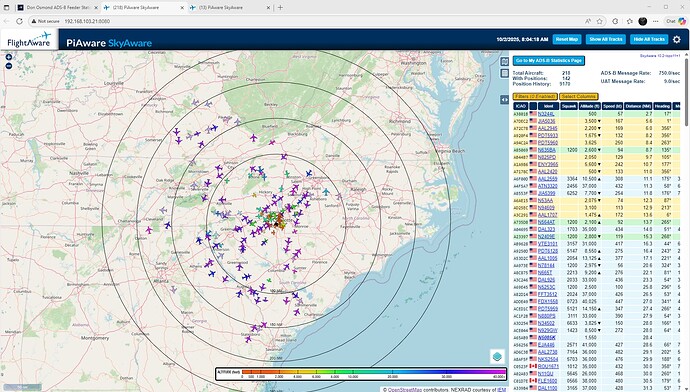Select squawk 3364 in AAL2559 row
Image resolution: width=690 pixels, height=392 pixels.
click(572, 179)
